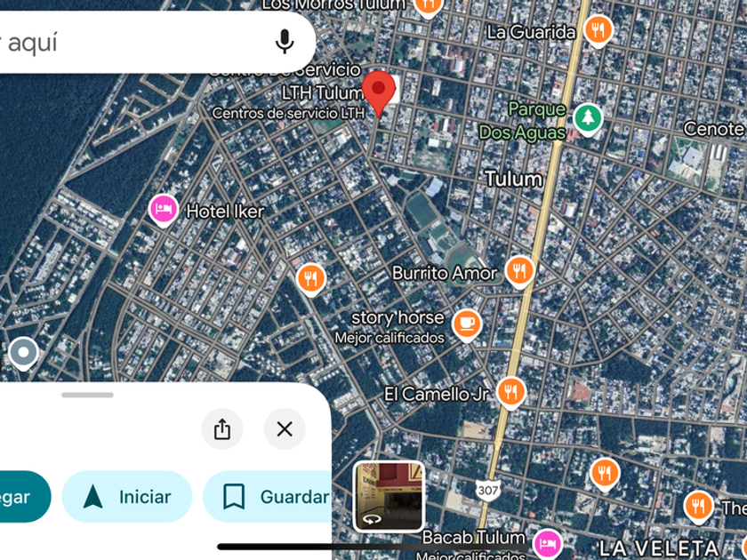Click 'Centros de servicio LTH' label
747x560 pixels.
tap(289, 114)
